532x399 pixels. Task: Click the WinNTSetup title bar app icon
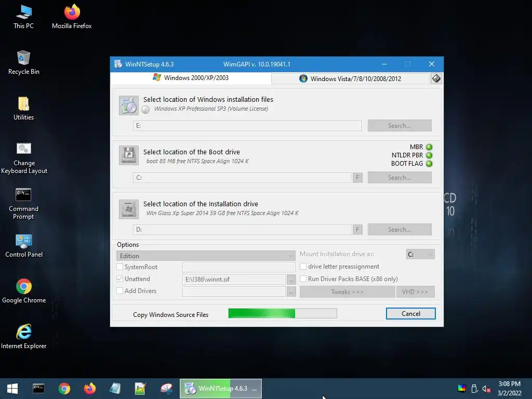[118, 64]
